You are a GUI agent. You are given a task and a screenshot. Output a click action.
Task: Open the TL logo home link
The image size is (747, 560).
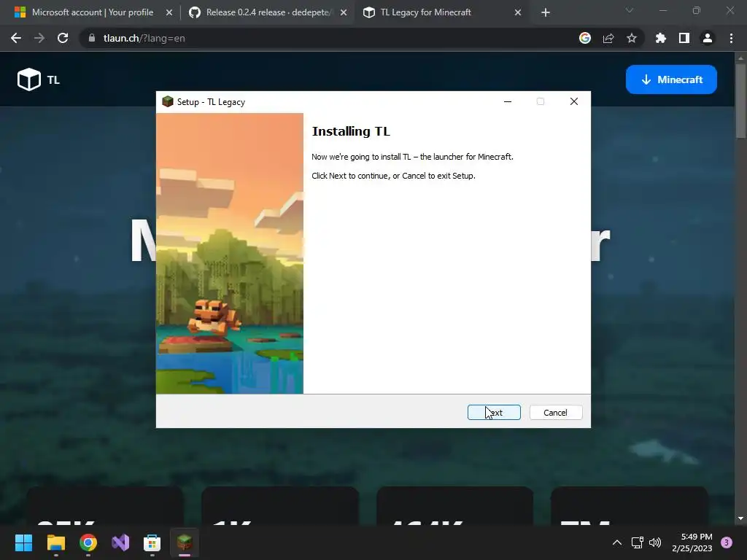(38, 79)
